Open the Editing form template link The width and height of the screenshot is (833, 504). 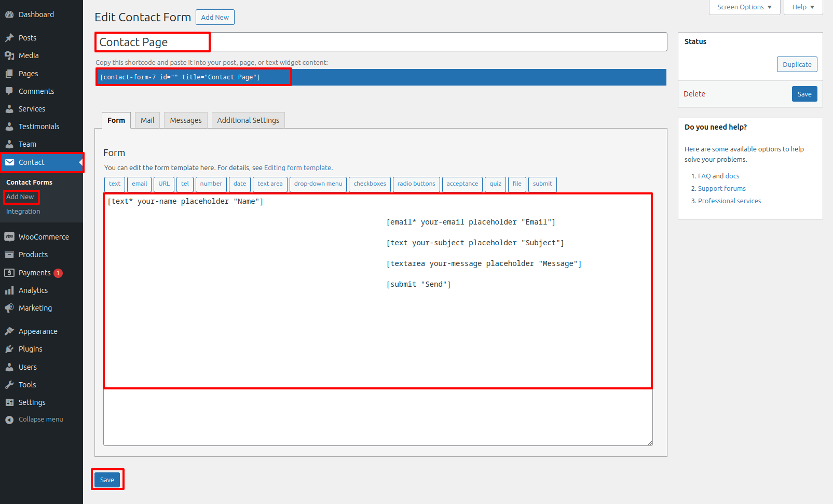(297, 168)
